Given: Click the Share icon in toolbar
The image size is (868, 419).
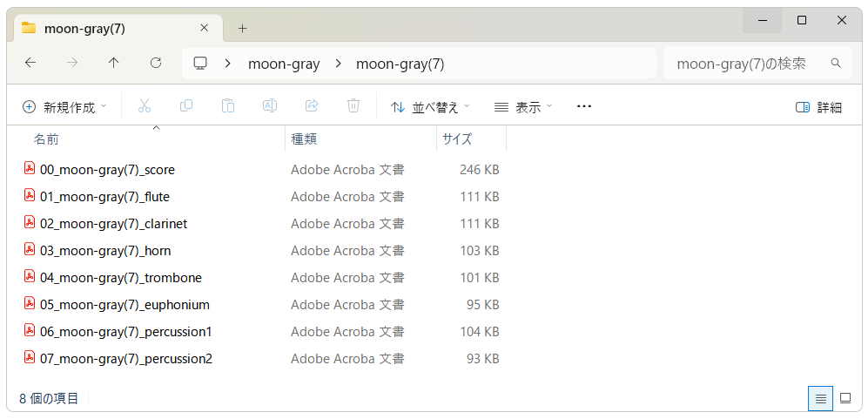Looking at the screenshot, I should point(312,106).
